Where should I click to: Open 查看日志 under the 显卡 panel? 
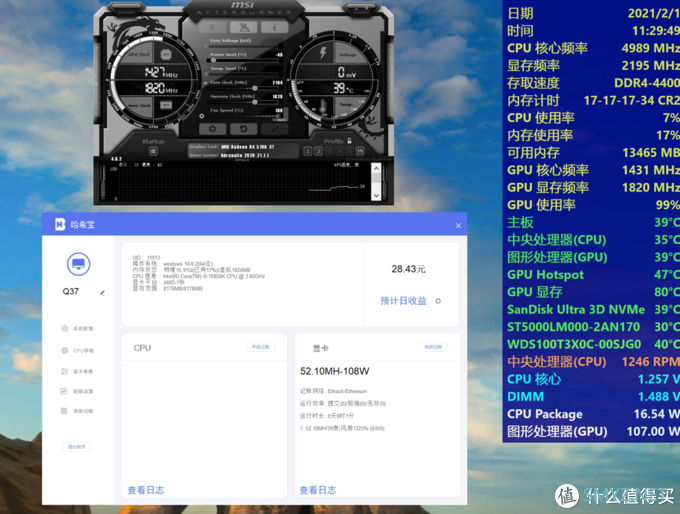pos(318,490)
